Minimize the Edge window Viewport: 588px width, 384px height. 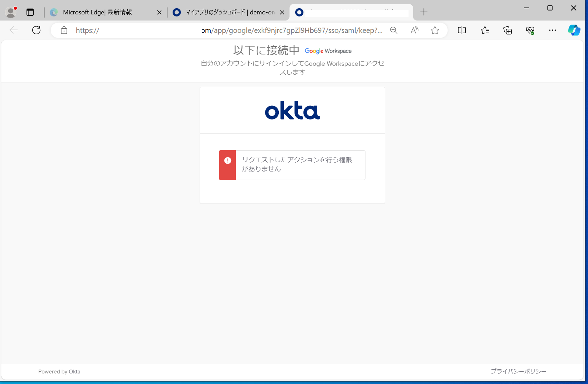pyautogui.click(x=526, y=8)
